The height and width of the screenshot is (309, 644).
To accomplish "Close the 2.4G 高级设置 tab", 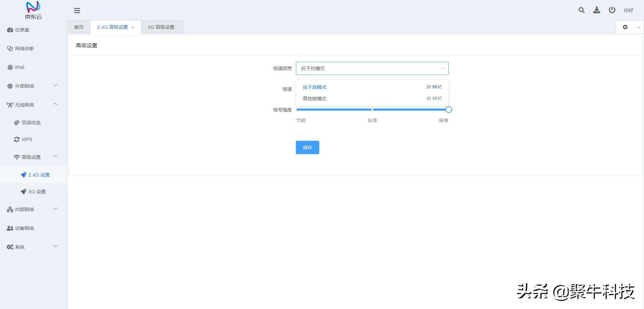I will 133,27.
